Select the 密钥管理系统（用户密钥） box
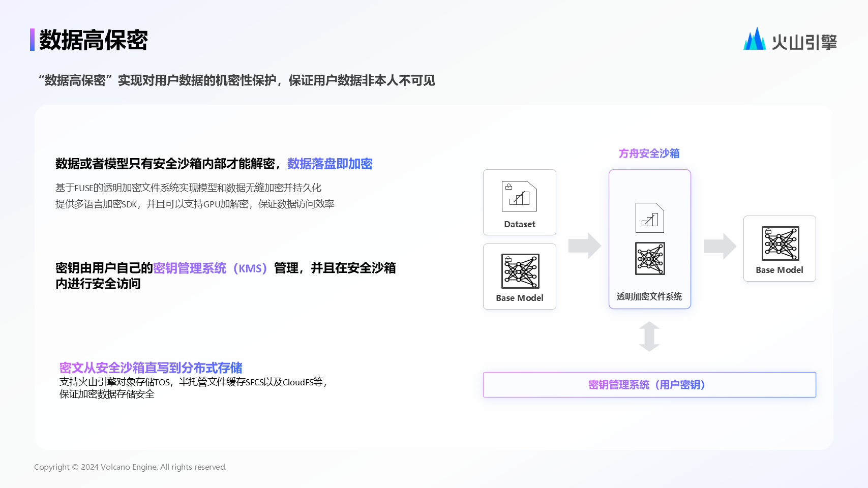 [x=649, y=385]
